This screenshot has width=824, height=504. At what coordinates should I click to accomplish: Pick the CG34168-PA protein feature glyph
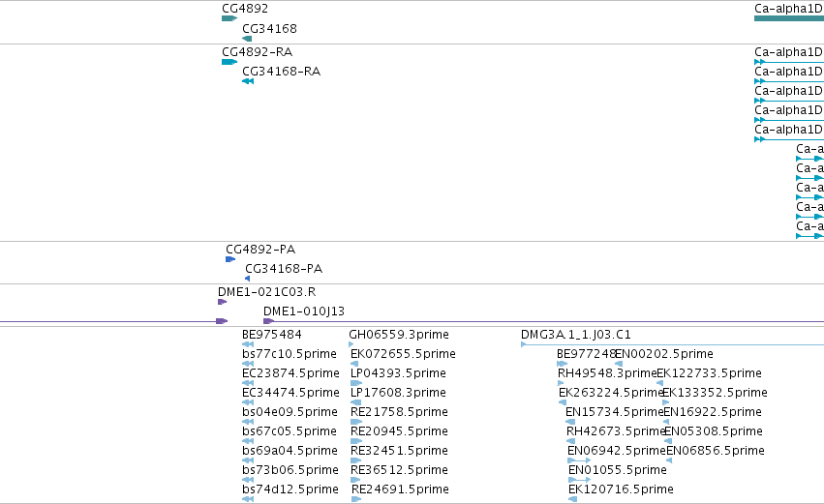pos(248,279)
